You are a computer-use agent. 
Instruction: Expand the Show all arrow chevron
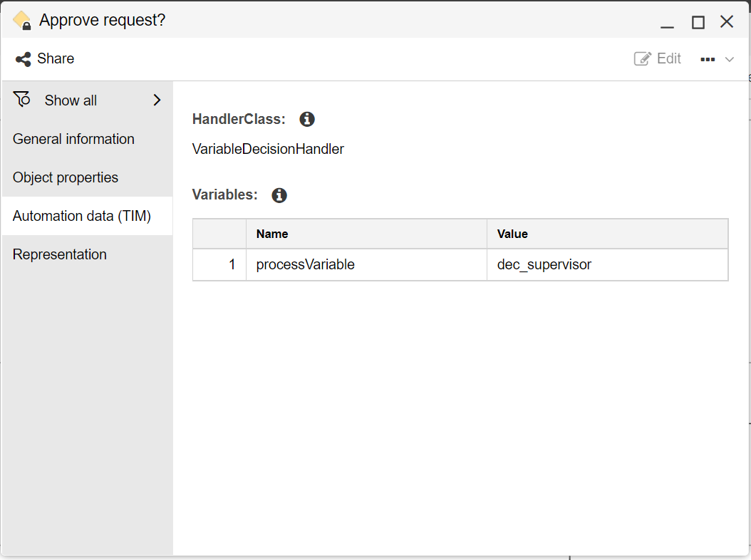[157, 100]
